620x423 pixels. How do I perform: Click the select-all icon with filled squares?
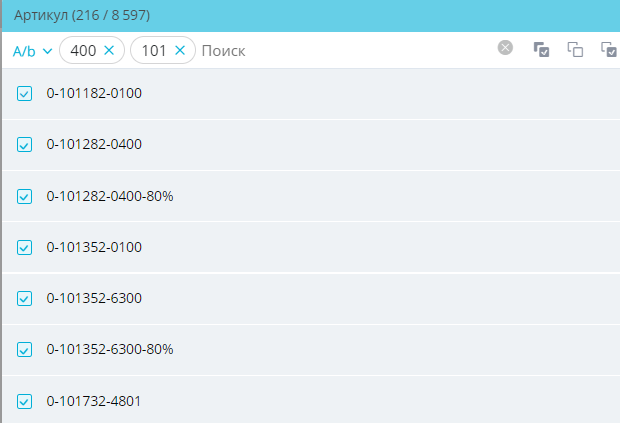[x=541, y=49]
